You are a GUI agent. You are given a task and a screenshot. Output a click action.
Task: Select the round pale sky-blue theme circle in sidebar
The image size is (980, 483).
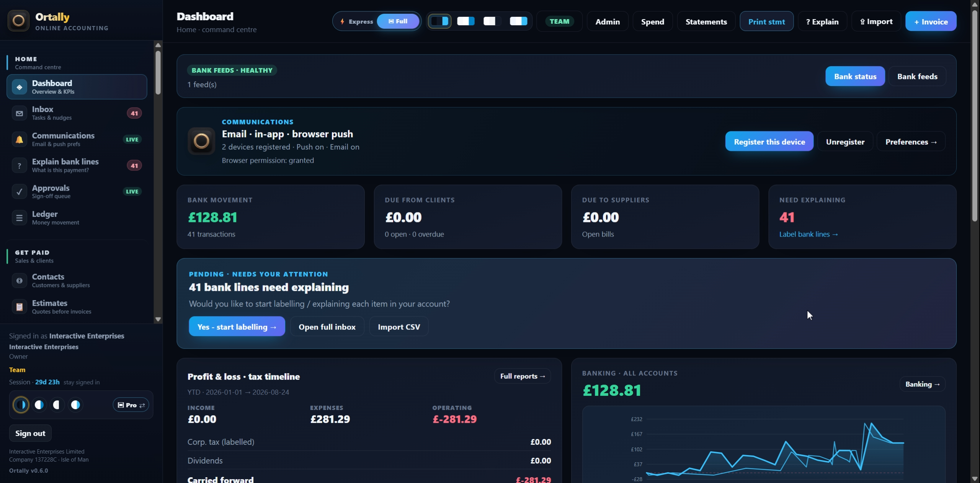click(x=75, y=405)
